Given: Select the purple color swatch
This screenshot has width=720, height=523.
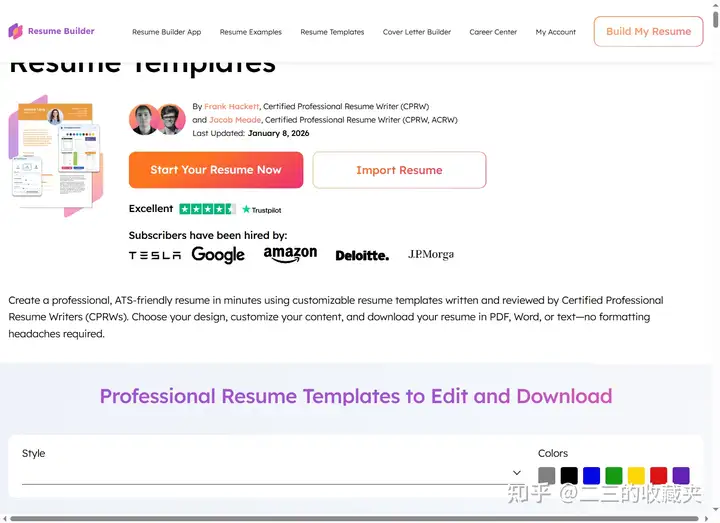Looking at the screenshot, I should click(681, 476).
